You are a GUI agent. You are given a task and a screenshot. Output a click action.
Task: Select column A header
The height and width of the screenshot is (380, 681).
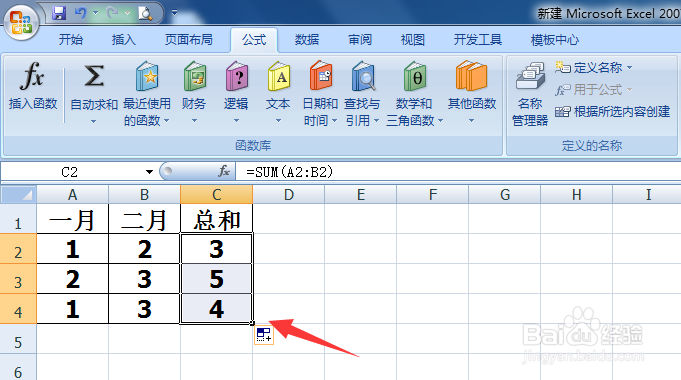click(x=73, y=195)
